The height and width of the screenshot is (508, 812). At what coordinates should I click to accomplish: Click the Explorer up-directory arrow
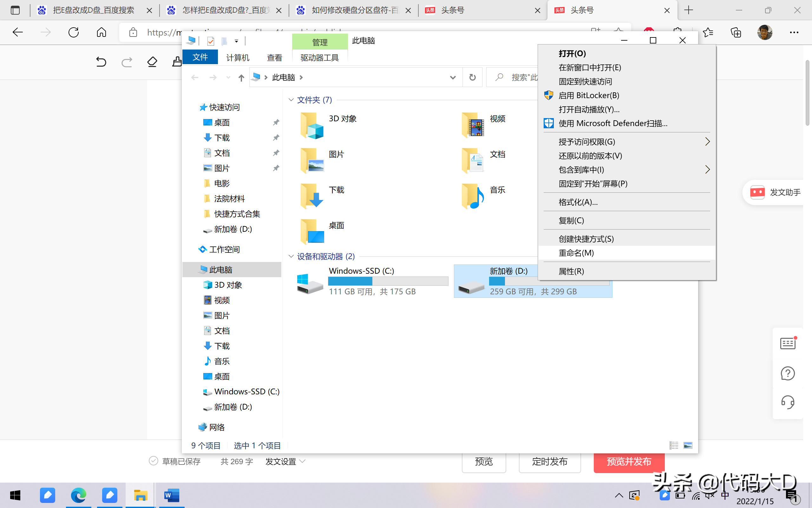coord(241,77)
